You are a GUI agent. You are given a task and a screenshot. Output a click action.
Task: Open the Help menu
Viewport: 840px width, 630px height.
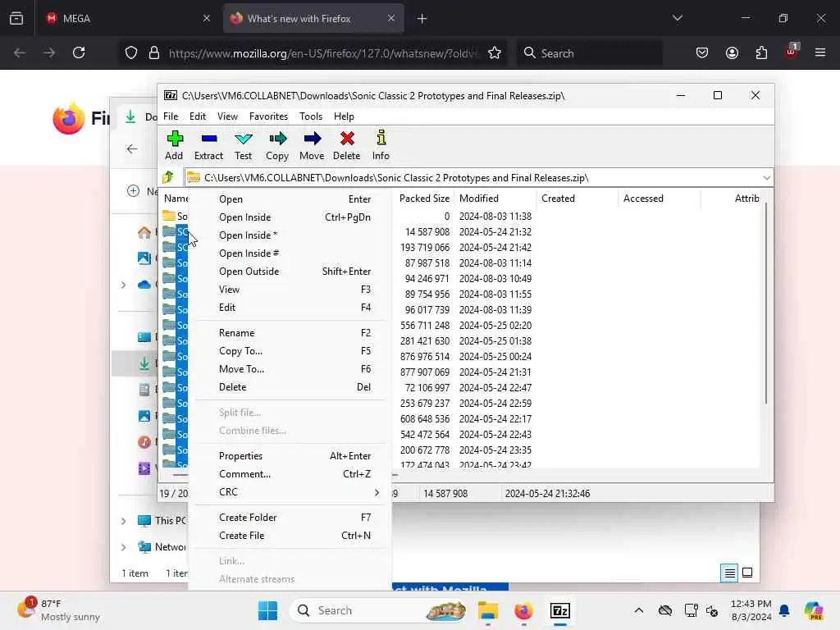[344, 116]
